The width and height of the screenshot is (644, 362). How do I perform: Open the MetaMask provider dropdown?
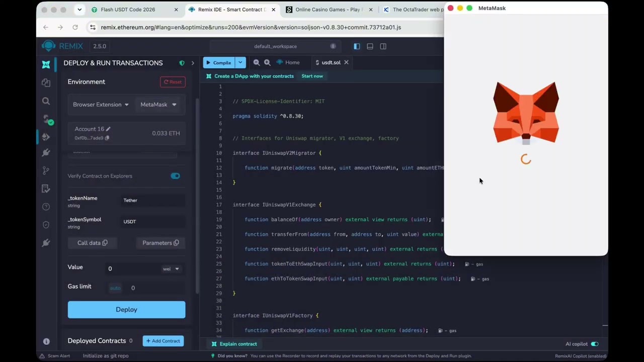tap(158, 105)
